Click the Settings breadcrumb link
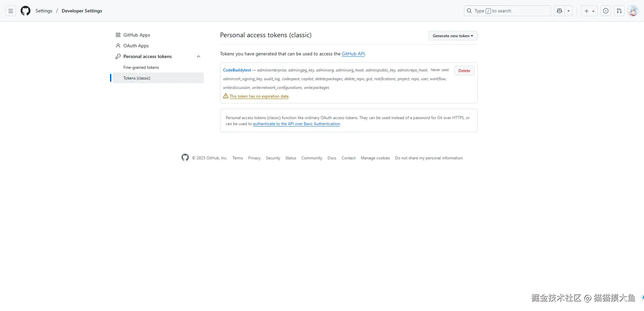Image resolution: width=644 pixels, height=311 pixels. (x=44, y=11)
